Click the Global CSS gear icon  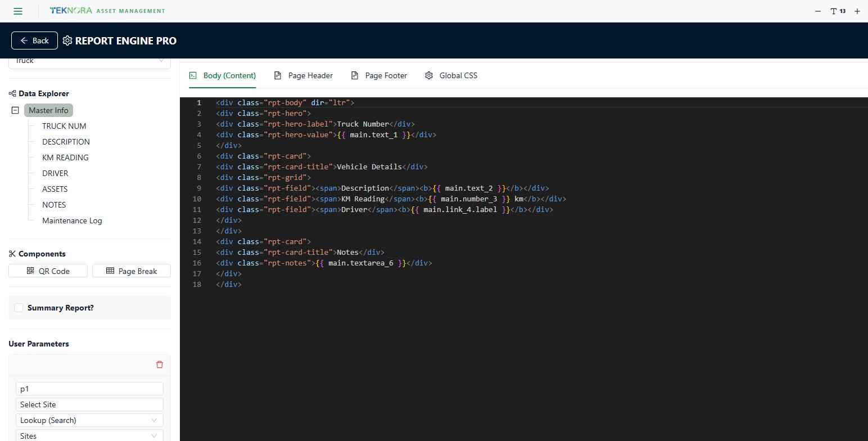(x=429, y=75)
